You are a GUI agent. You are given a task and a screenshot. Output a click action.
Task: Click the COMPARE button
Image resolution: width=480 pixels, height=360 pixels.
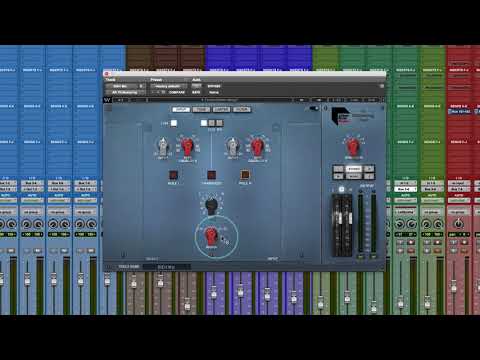(x=177, y=92)
